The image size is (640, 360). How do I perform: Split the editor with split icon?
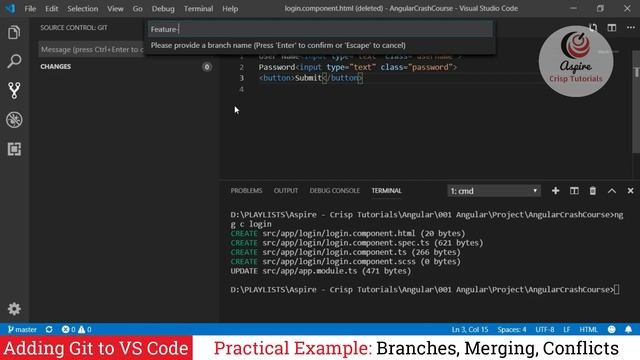[612, 28]
